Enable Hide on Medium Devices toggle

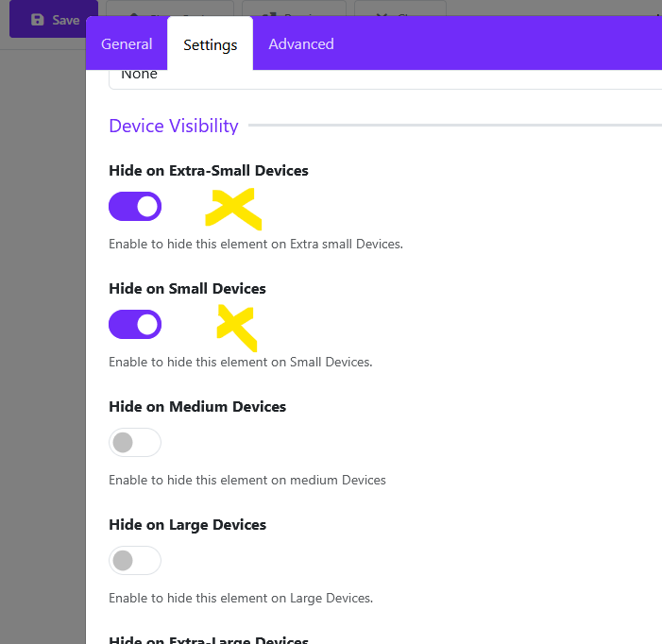(135, 443)
